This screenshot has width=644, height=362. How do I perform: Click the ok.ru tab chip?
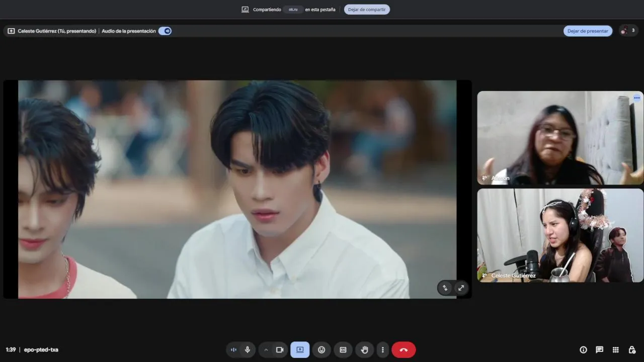[x=293, y=10]
